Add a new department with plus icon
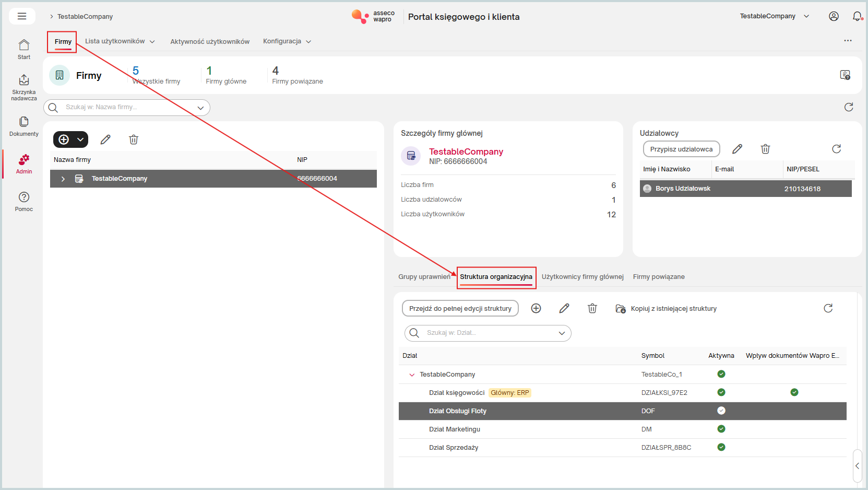This screenshot has width=868, height=490. (x=536, y=308)
